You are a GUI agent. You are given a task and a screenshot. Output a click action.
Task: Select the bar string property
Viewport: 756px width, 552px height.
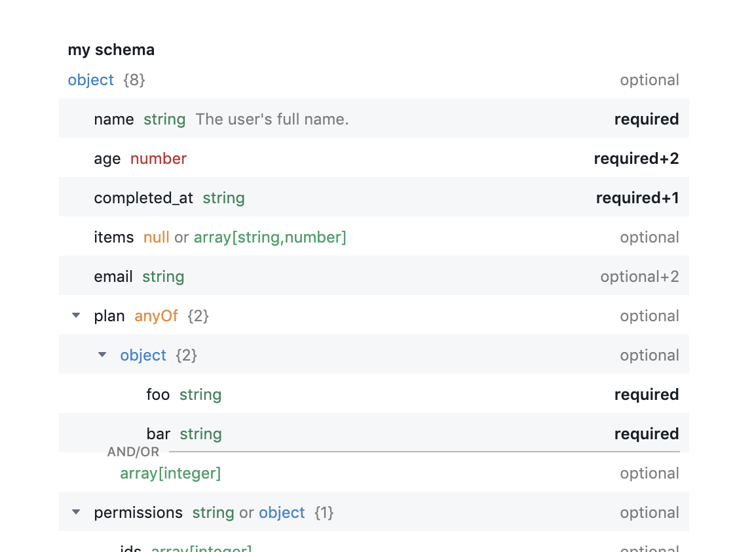point(159,434)
